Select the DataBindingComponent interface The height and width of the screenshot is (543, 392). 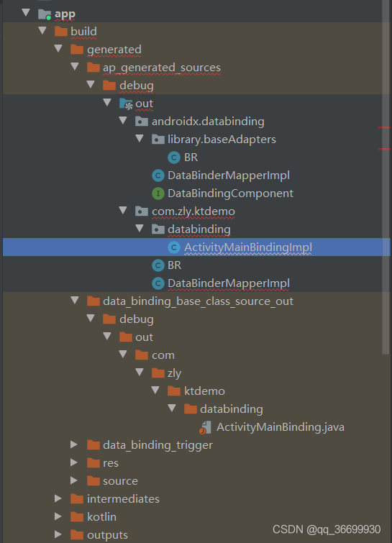(230, 193)
